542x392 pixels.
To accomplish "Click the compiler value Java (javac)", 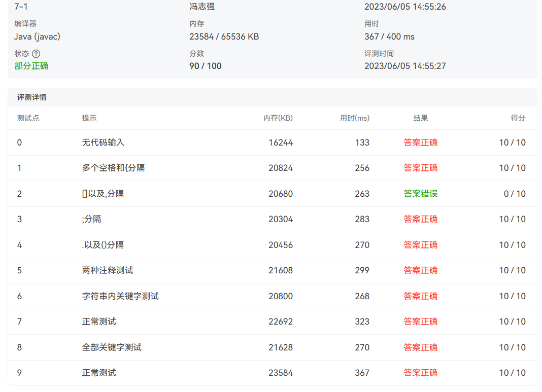I will (38, 37).
